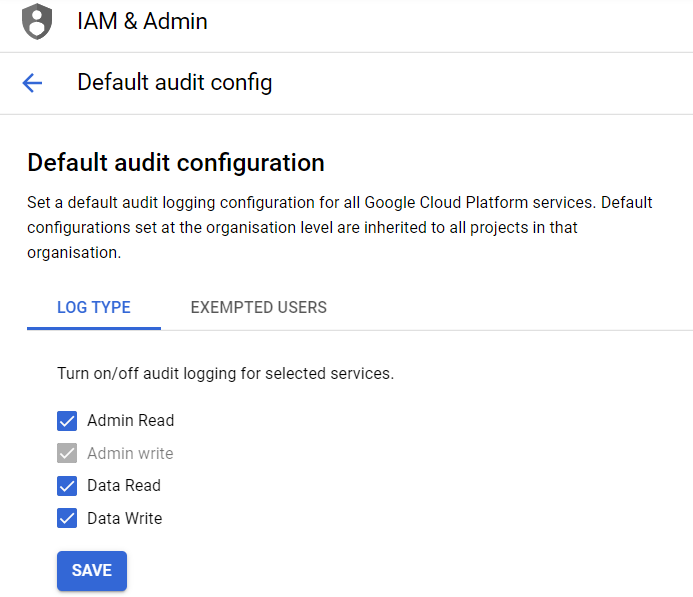The width and height of the screenshot is (693, 597).
Task: Click the final word organisation in the description
Action: pyautogui.click(x=73, y=253)
